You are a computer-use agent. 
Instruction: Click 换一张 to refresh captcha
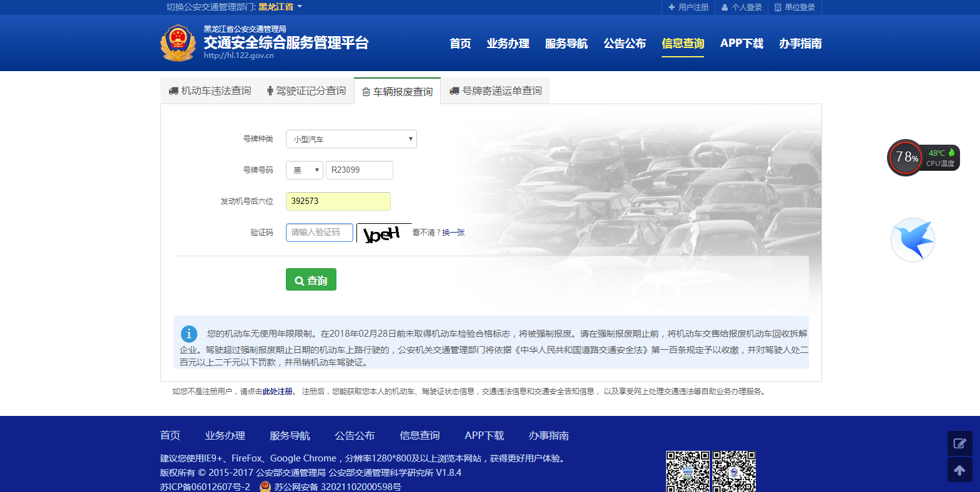453,233
